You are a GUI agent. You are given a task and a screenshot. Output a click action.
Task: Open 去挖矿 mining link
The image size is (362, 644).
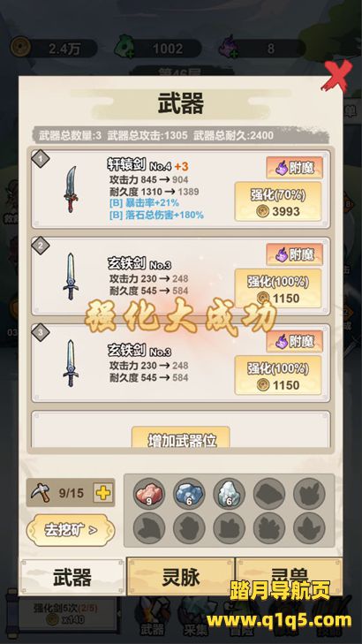pos(70,530)
